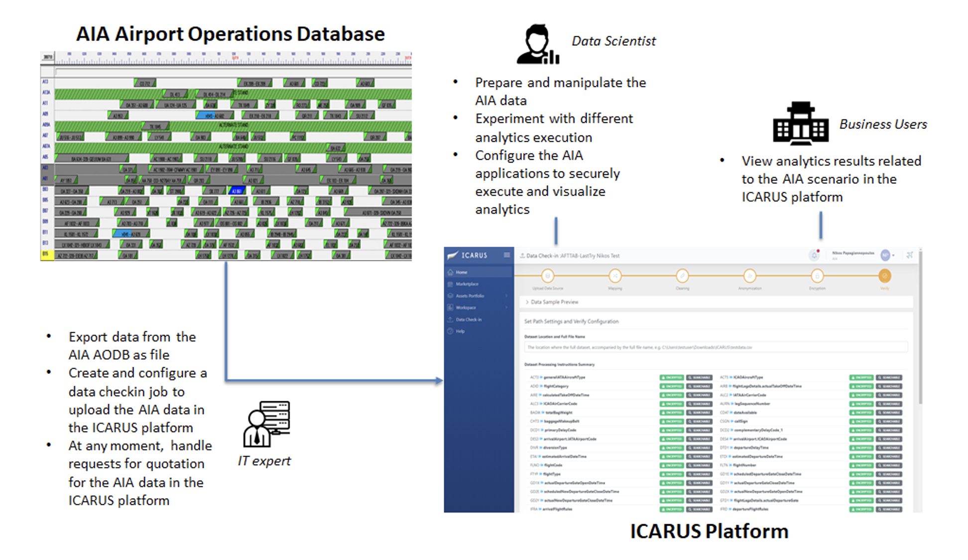Viewport: 968px width, 560px height.
Task: Select the Marketplace icon in sidebar
Action: 450,284
